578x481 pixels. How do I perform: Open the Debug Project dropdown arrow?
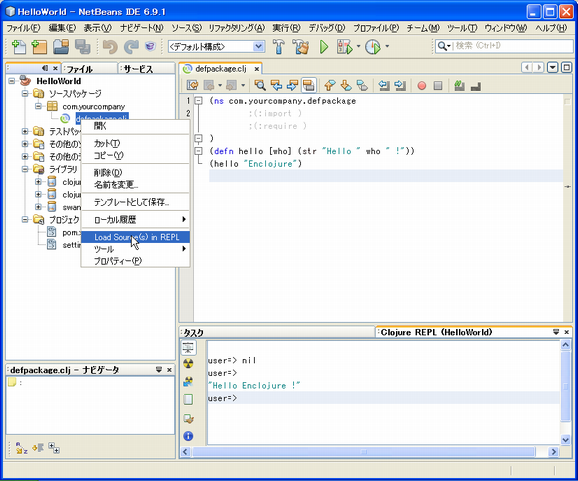click(x=358, y=46)
